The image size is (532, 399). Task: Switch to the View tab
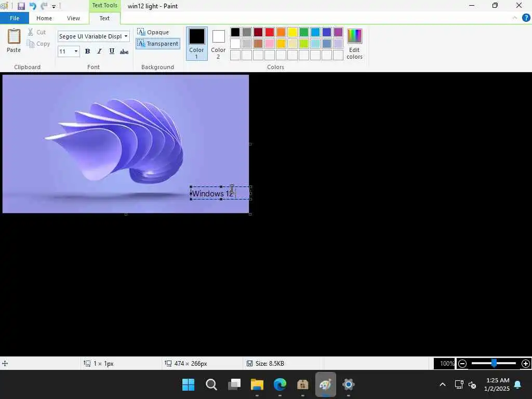pos(73,18)
